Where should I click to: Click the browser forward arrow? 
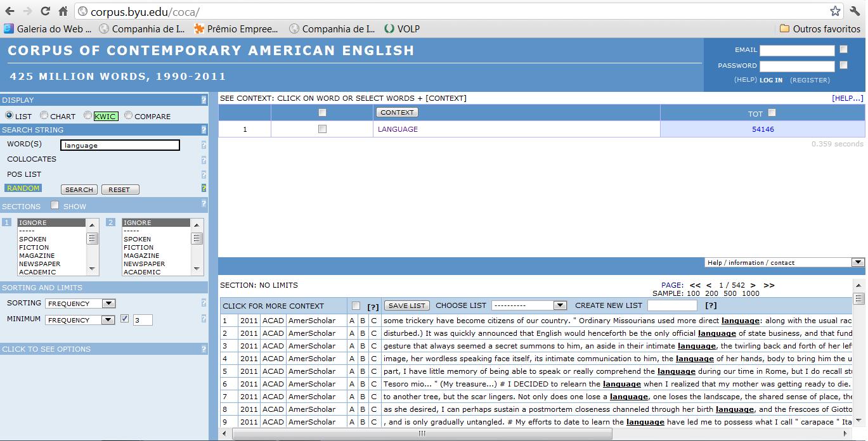(27, 11)
